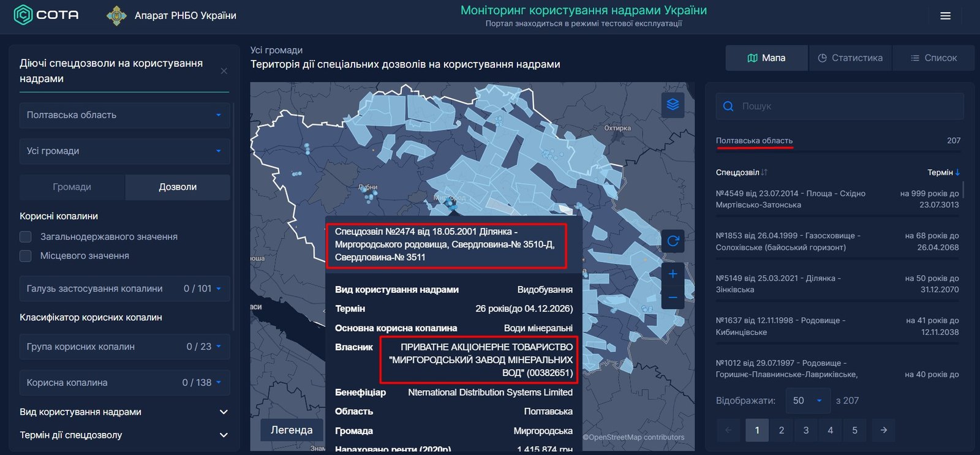The height and width of the screenshot is (455, 980).
Task: Click the Охтирка map label
Action: 617,128
